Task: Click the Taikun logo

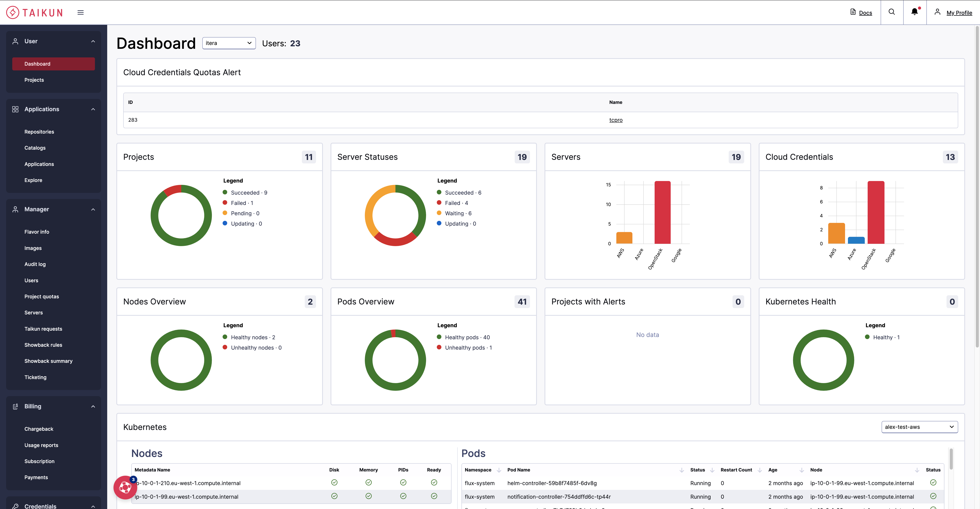Action: point(34,13)
